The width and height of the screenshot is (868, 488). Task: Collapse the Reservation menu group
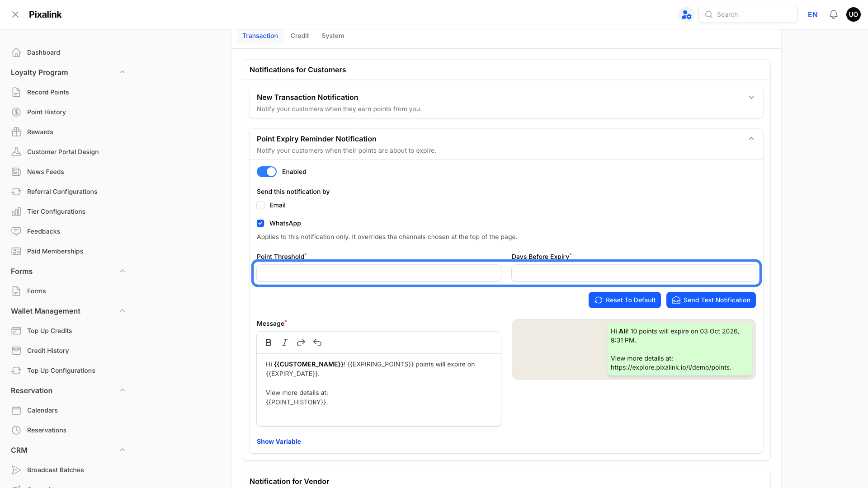pos(123,390)
